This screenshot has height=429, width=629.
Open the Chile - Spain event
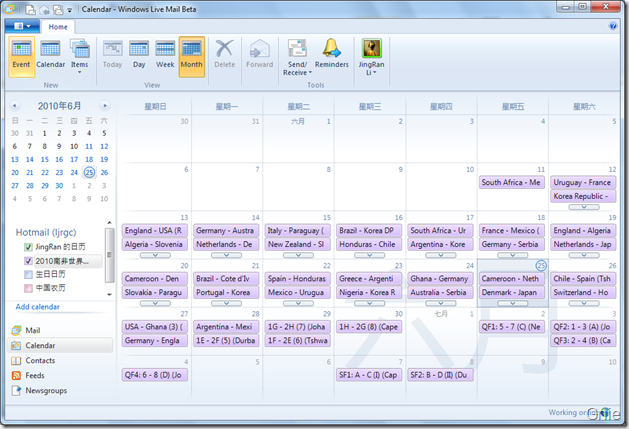(x=583, y=279)
